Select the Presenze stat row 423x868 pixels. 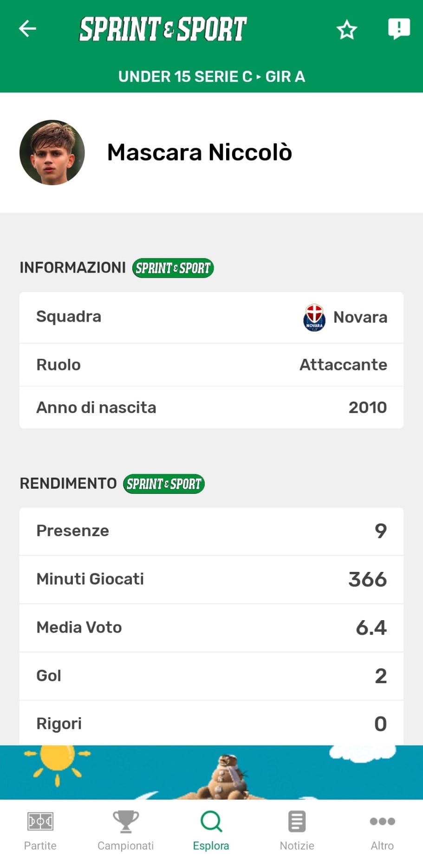click(211, 531)
